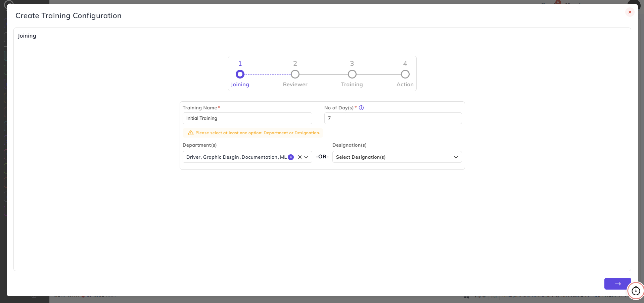
Task: Click the Create Training Configuration title
Action: point(68,16)
